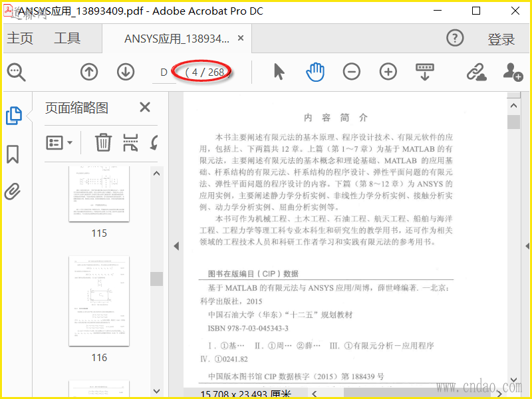
Task: Open thumbnail options dropdown menu
Action: click(59, 142)
